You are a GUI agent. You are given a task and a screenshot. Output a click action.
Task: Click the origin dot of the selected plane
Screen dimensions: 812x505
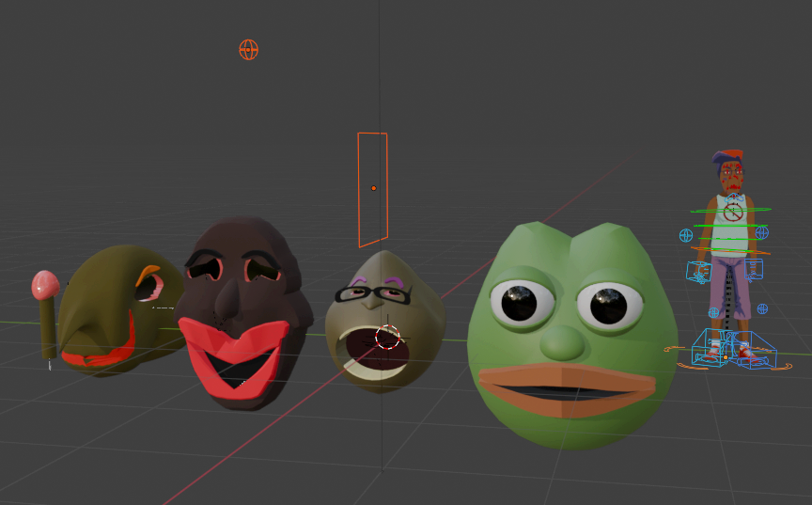pos(373,188)
